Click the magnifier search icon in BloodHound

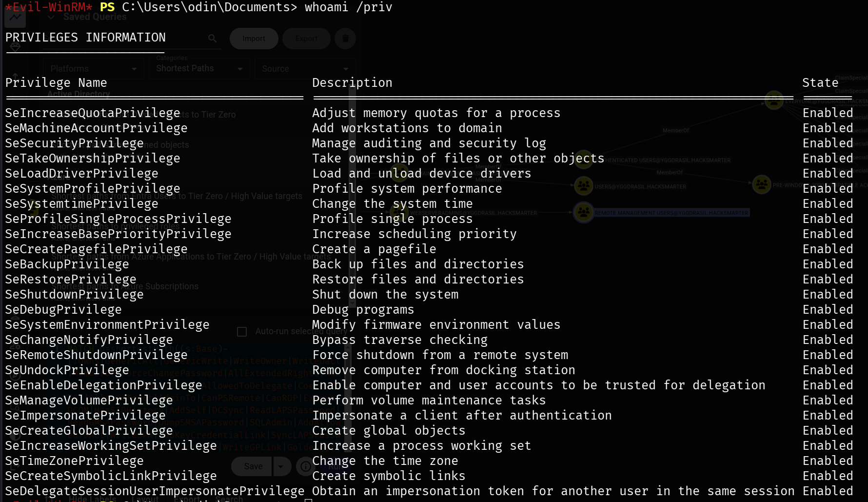point(212,38)
